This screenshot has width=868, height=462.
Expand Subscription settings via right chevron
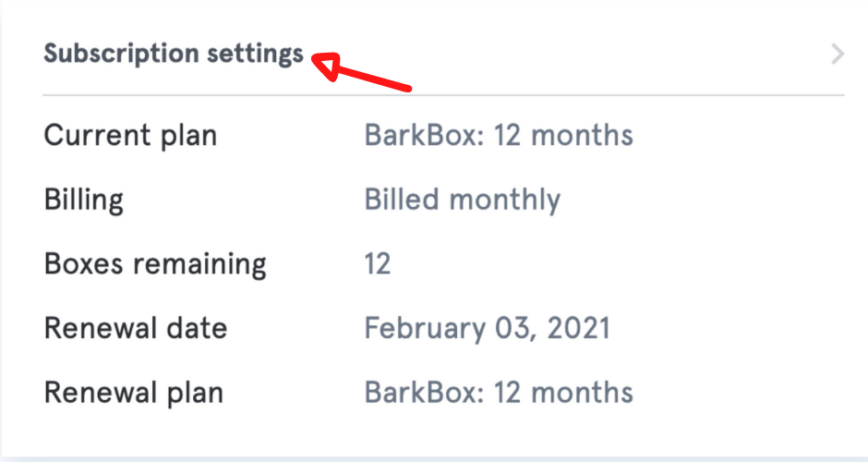pos(838,55)
